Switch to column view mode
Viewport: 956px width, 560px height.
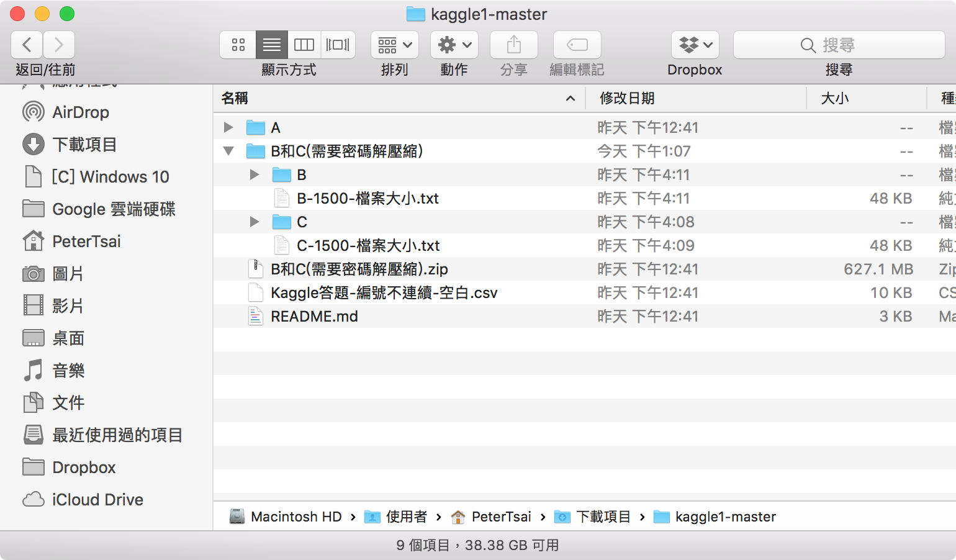click(x=304, y=45)
